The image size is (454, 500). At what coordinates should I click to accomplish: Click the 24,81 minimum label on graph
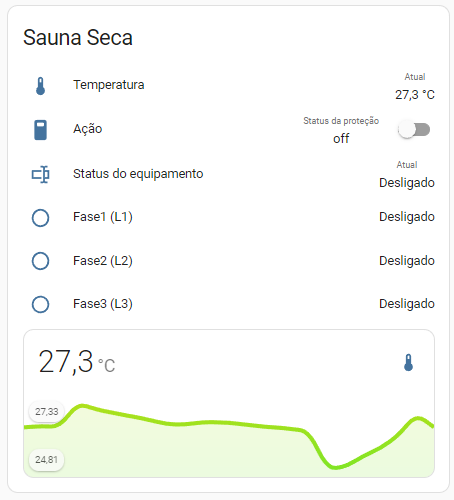(x=47, y=460)
